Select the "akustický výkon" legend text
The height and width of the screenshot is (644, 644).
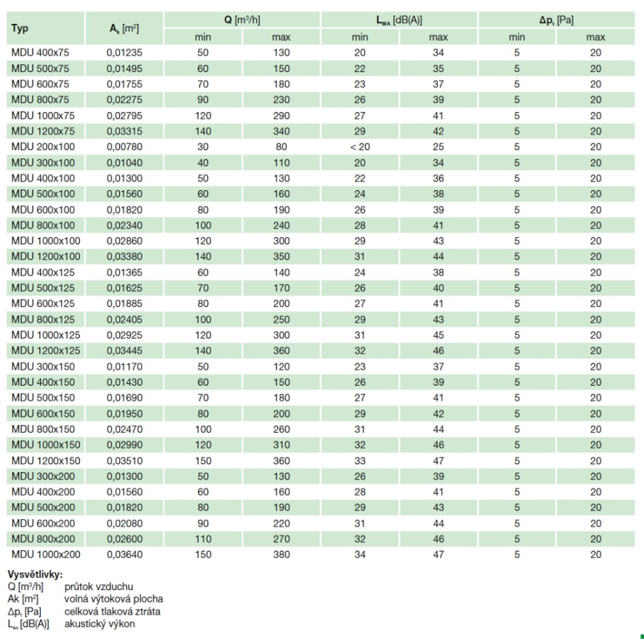click(100, 623)
